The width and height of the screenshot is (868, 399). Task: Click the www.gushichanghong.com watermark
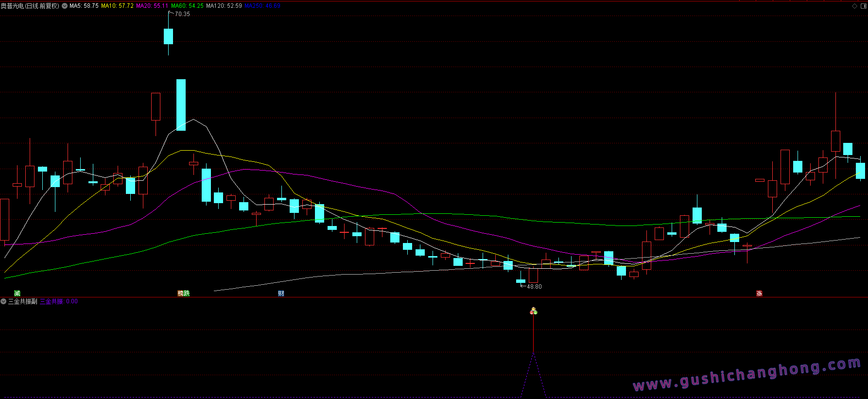[746, 375]
